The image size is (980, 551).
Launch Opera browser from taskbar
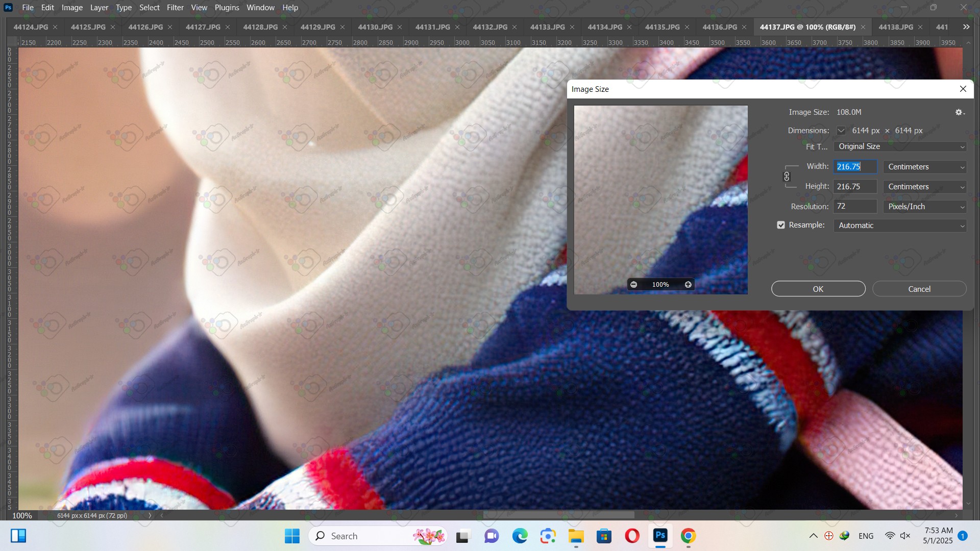coord(632,536)
